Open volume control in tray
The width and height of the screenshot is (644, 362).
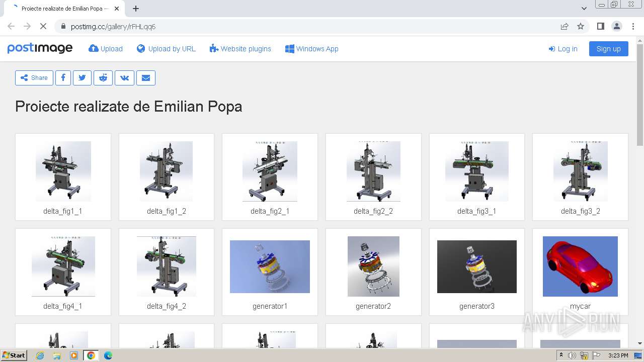572,355
